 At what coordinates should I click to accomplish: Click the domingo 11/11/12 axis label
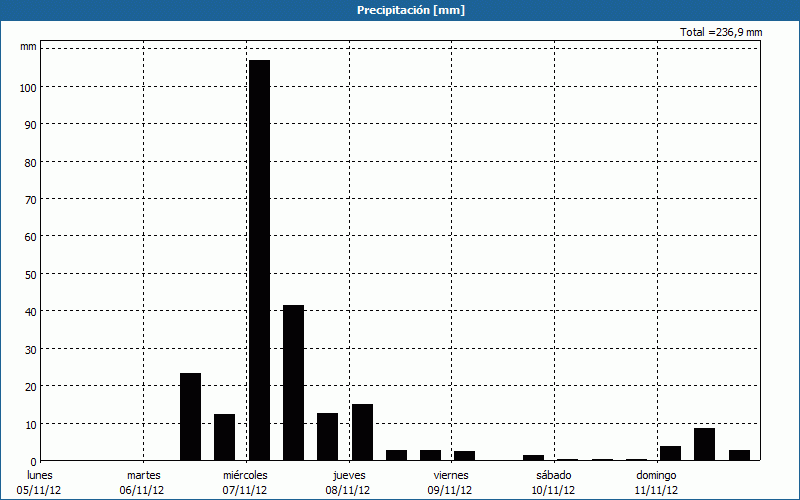pyautogui.click(x=657, y=482)
